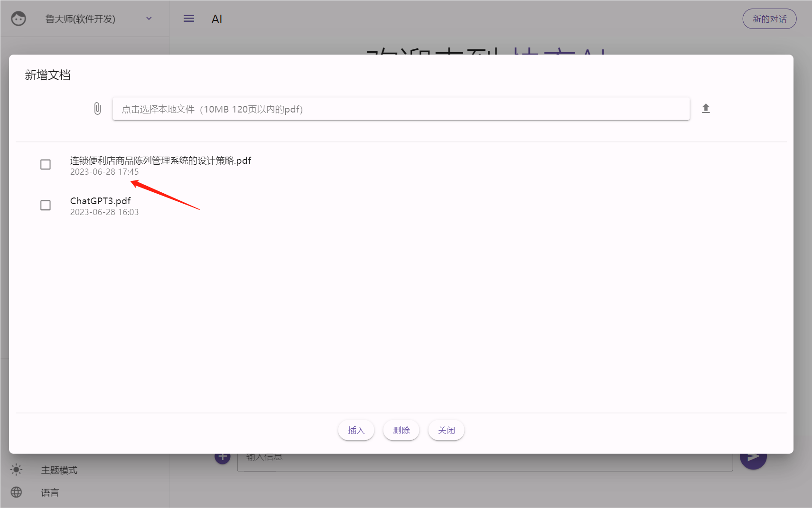Click the 插入 button
Screen dimensions: 812x508
[x=356, y=430]
